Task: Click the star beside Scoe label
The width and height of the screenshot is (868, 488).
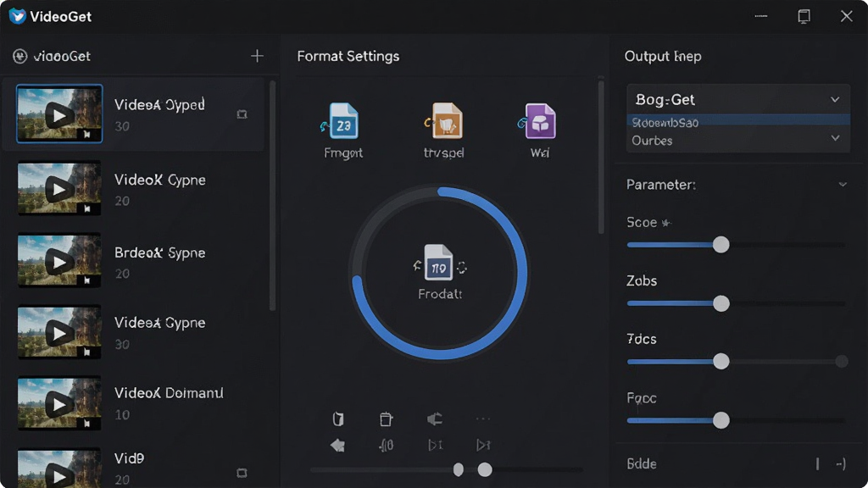Action: coord(666,223)
